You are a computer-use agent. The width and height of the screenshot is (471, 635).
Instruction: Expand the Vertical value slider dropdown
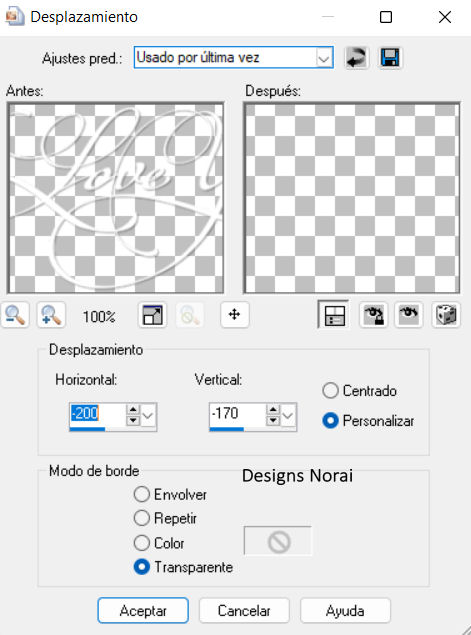point(288,416)
